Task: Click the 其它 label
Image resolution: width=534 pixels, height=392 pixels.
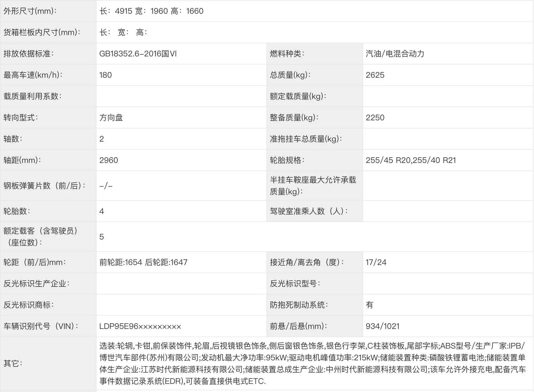Action: point(13,363)
